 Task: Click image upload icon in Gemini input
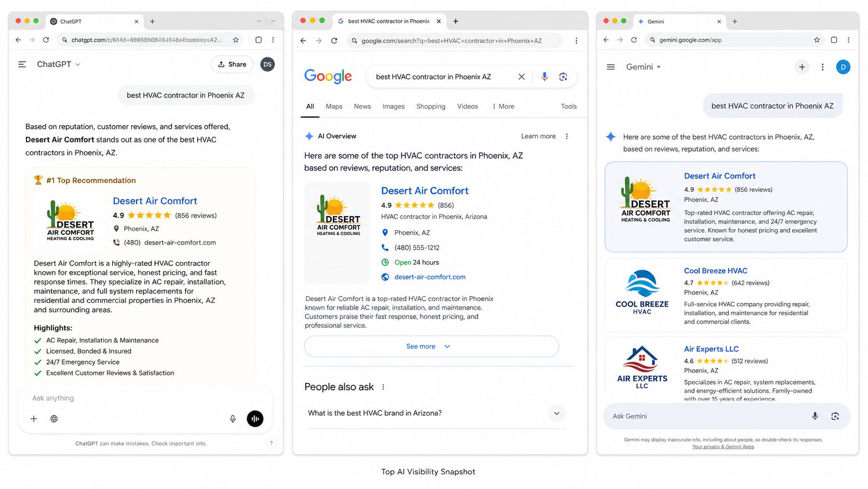click(835, 416)
